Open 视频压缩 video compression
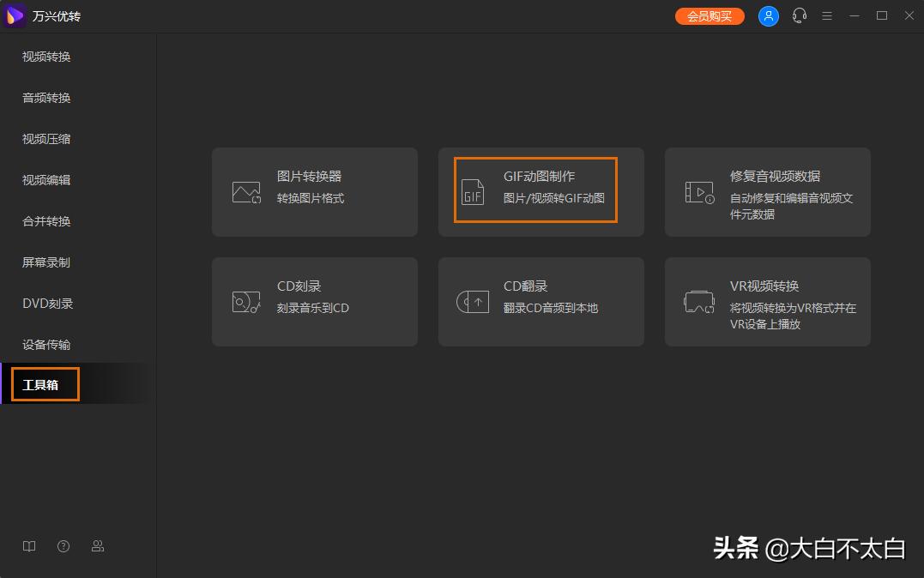The height and width of the screenshot is (578, 924). (45, 138)
